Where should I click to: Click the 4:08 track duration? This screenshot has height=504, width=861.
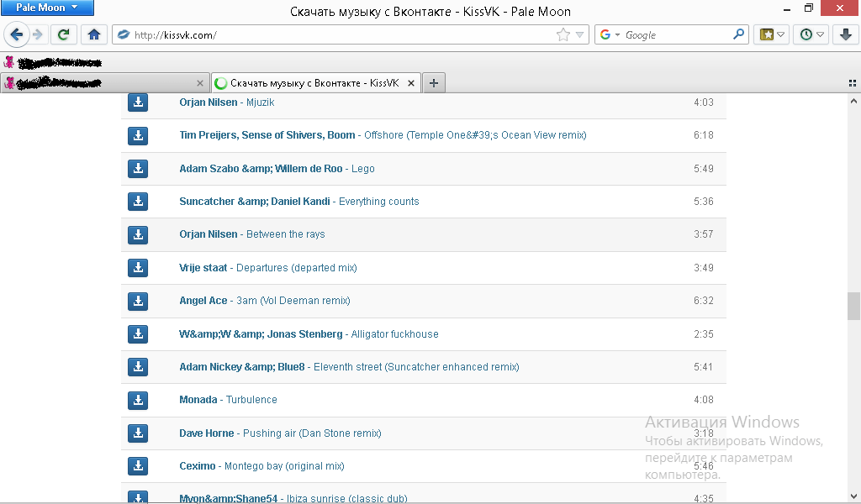coord(704,400)
